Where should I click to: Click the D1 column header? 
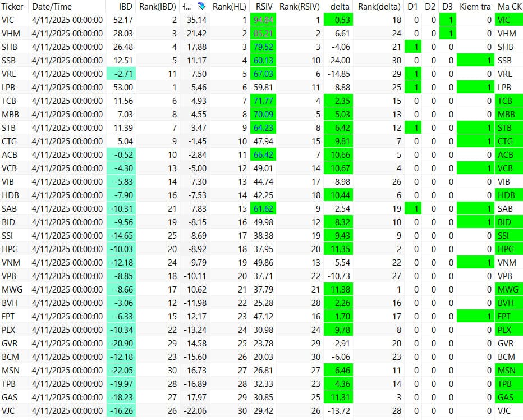pyautogui.click(x=412, y=6)
